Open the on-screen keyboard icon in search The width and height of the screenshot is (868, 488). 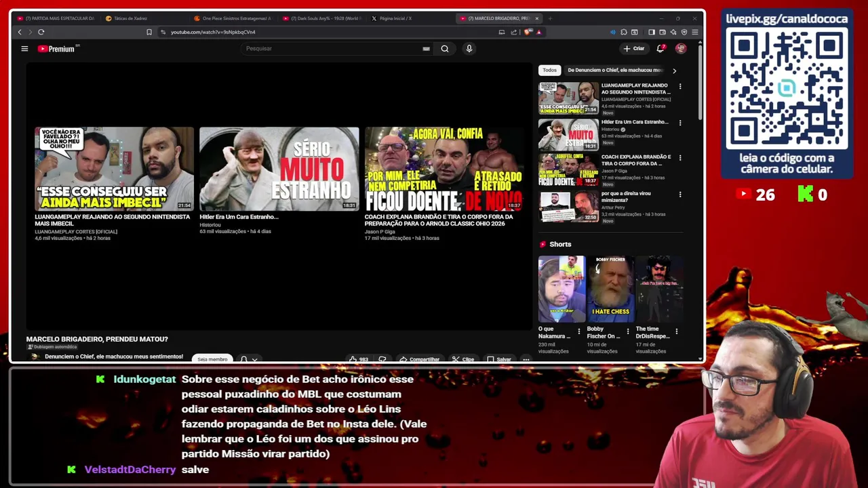(x=426, y=49)
